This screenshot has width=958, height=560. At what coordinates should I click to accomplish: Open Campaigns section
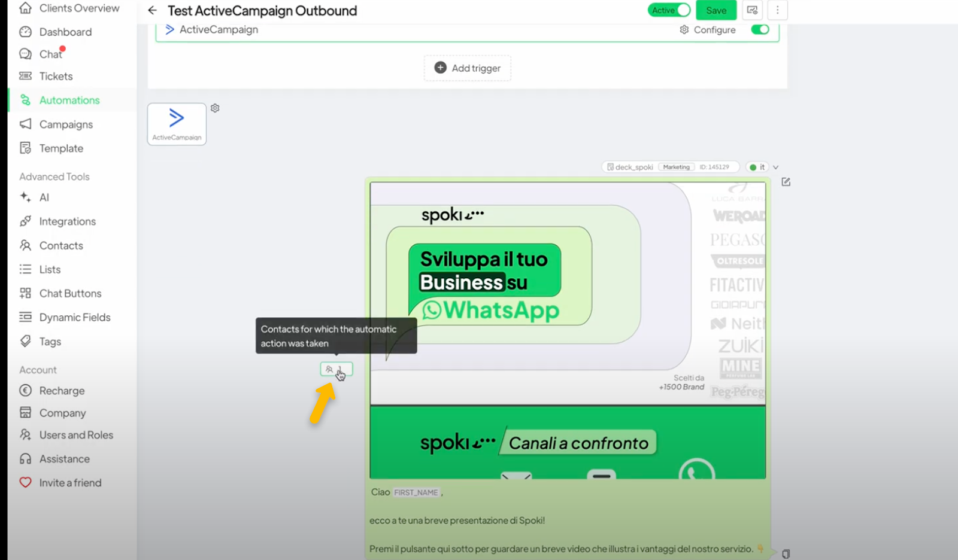(56, 124)
